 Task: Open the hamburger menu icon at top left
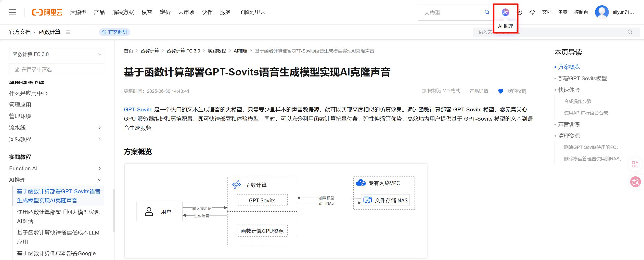coord(12,12)
